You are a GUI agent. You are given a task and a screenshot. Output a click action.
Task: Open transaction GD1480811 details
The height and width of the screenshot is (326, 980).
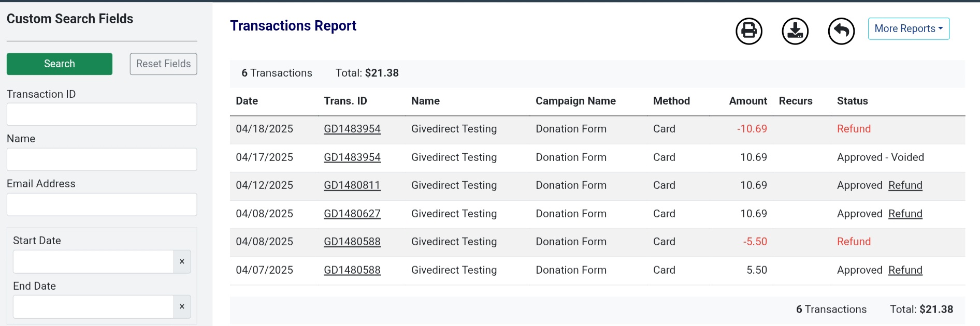tap(352, 185)
